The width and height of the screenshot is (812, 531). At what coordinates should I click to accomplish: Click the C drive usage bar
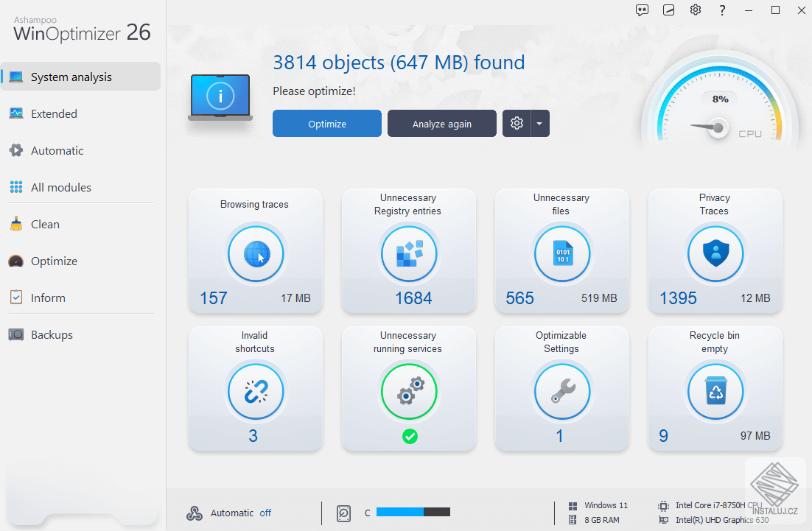(x=413, y=512)
